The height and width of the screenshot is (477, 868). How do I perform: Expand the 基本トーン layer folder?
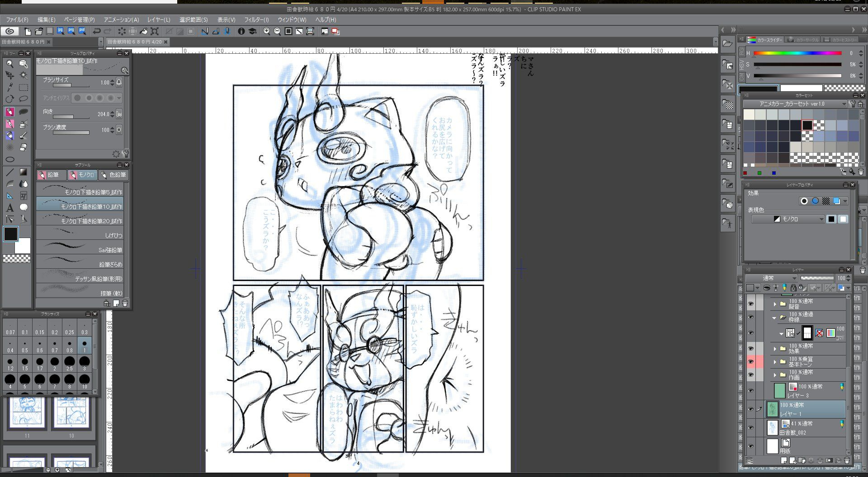click(775, 362)
